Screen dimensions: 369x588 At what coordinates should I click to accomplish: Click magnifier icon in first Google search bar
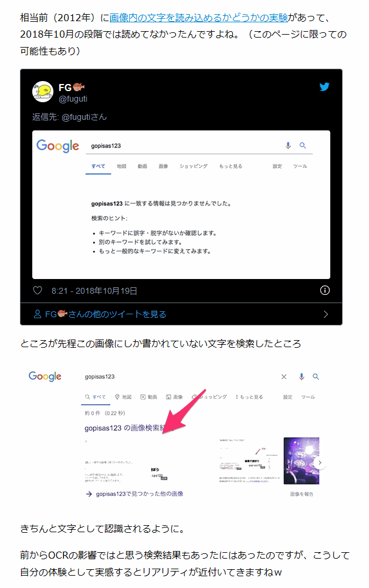click(x=303, y=146)
